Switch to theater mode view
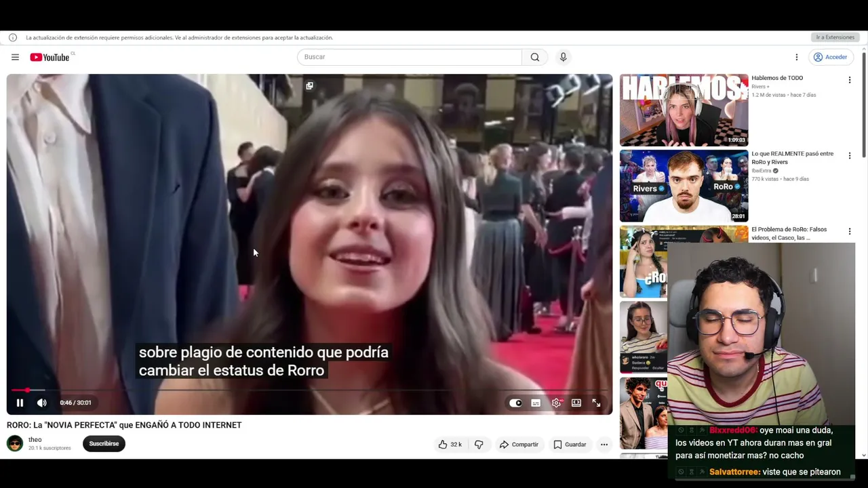This screenshot has height=488, width=868. pyautogui.click(x=576, y=403)
